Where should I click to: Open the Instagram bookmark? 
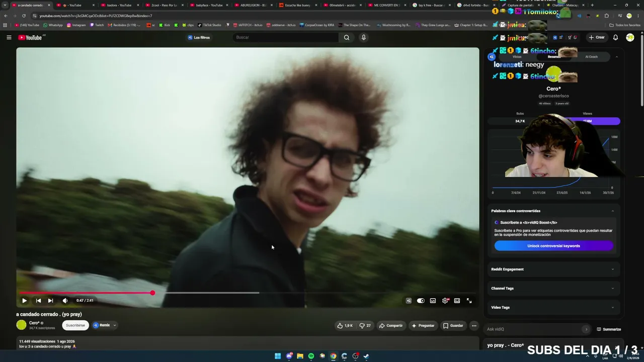click(x=76, y=25)
